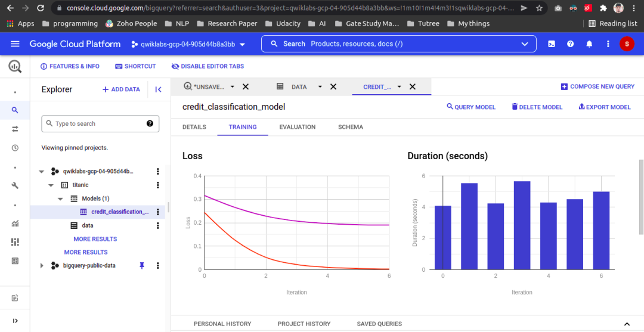644x332 pixels.
Task: Click the scheduled queries clock icon in sidebar
Action: tap(15, 148)
